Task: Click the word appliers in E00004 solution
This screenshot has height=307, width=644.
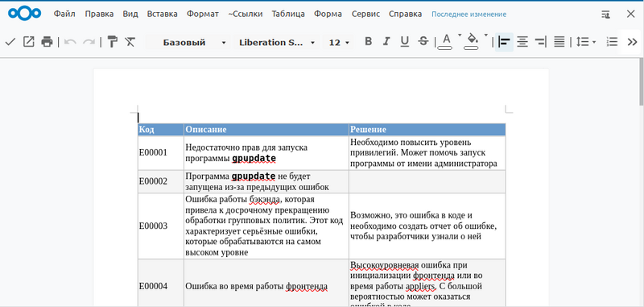Action: pos(420,286)
